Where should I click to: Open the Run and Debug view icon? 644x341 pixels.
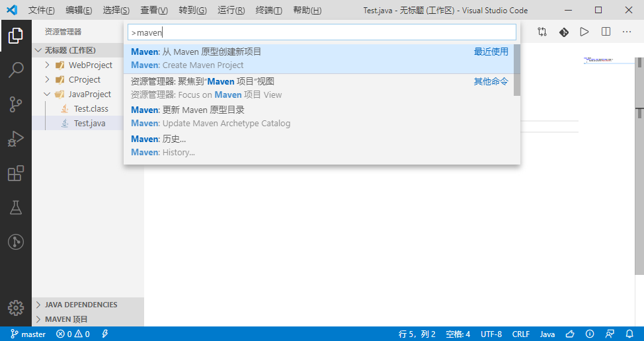tap(16, 139)
